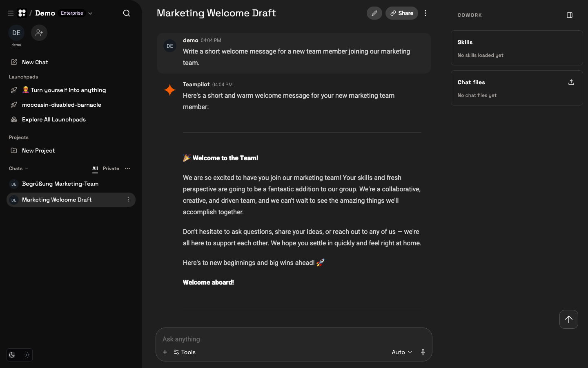588x368 pixels.
Task: Click the DE avatar on demo message
Action: 170,46
